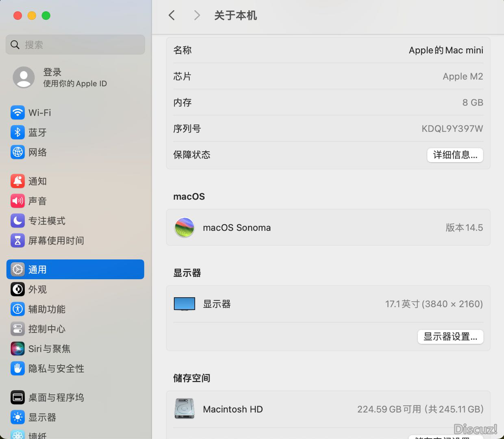This screenshot has width=504, height=439.
Task: Open 桌面与程序坞 settings
Action: 75,398
